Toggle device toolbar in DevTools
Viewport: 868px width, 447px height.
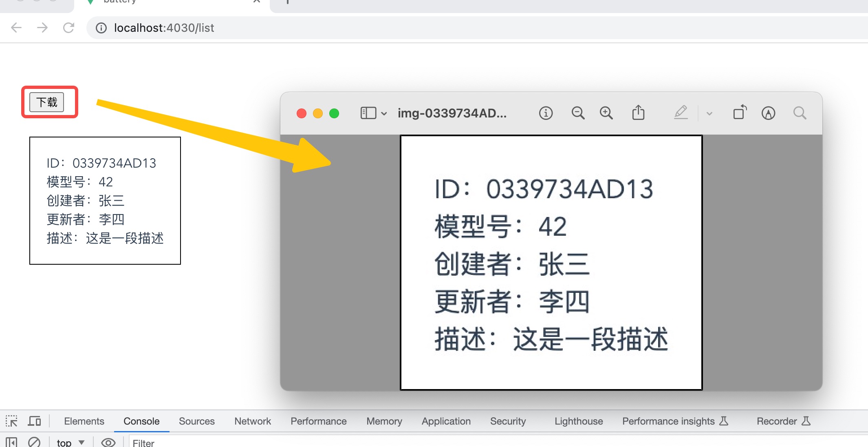click(34, 421)
